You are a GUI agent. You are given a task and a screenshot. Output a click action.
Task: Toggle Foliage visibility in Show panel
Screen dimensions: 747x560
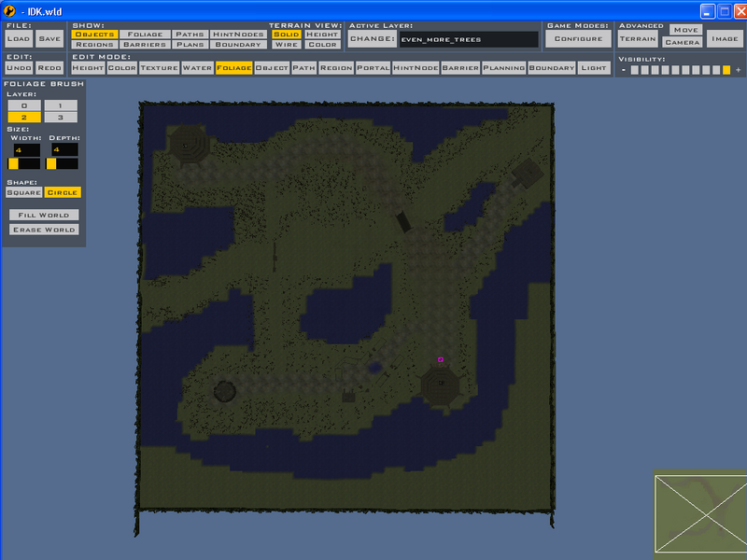point(145,35)
